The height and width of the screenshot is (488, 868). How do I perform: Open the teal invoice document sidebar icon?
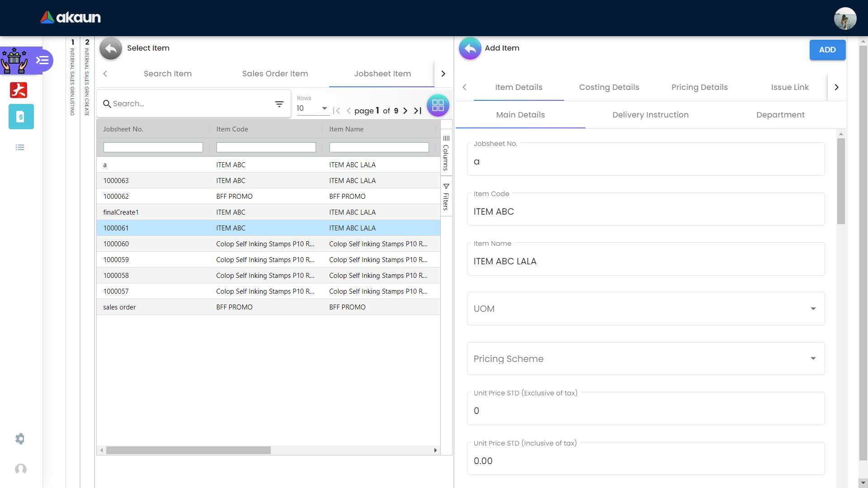tap(21, 117)
